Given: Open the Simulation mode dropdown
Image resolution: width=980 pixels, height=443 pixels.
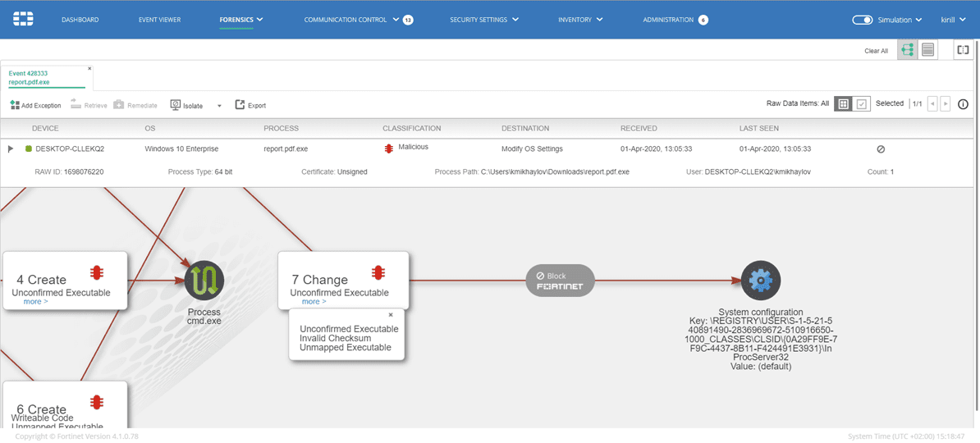Looking at the screenshot, I should tap(900, 20).
